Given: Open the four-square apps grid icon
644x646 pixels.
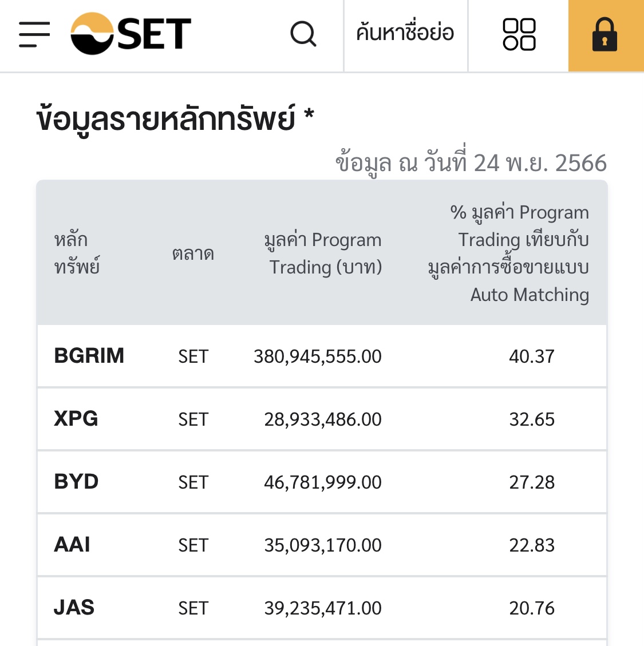Looking at the screenshot, I should (x=519, y=34).
